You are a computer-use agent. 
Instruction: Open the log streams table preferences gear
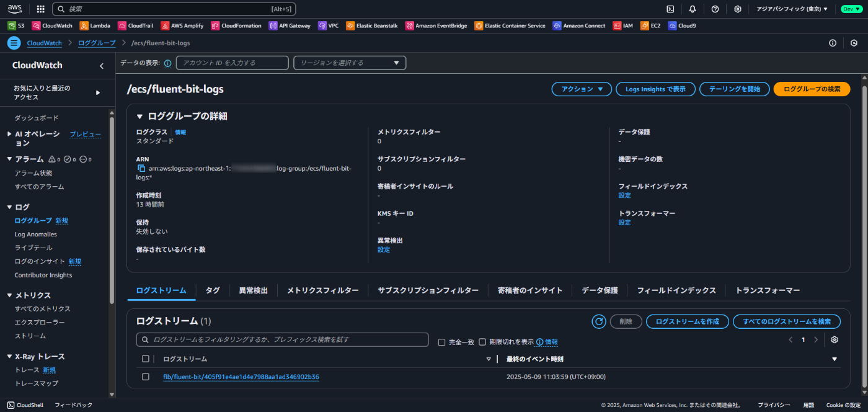pos(835,339)
